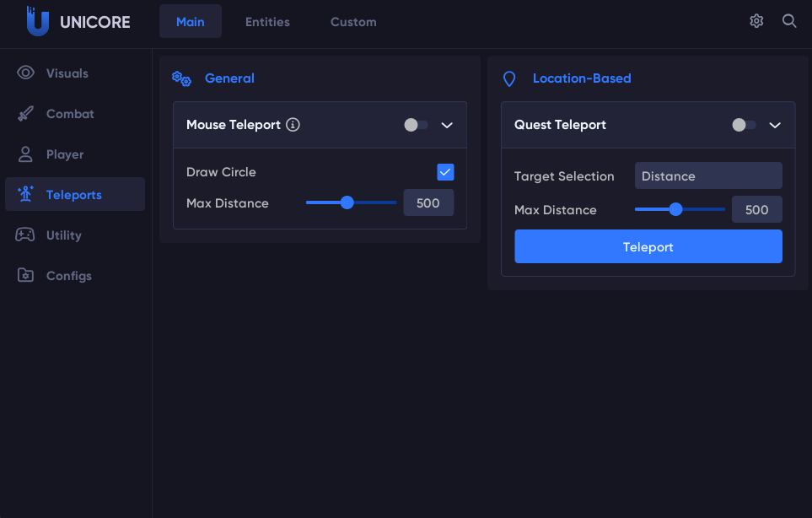The image size is (812, 518).
Task: Click the Unicore logo icon
Action: click(37, 21)
